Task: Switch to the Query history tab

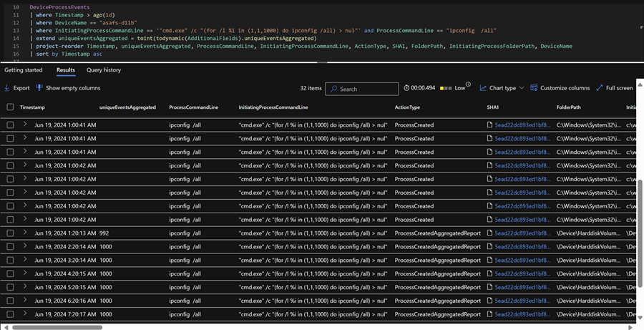Action: pos(103,70)
